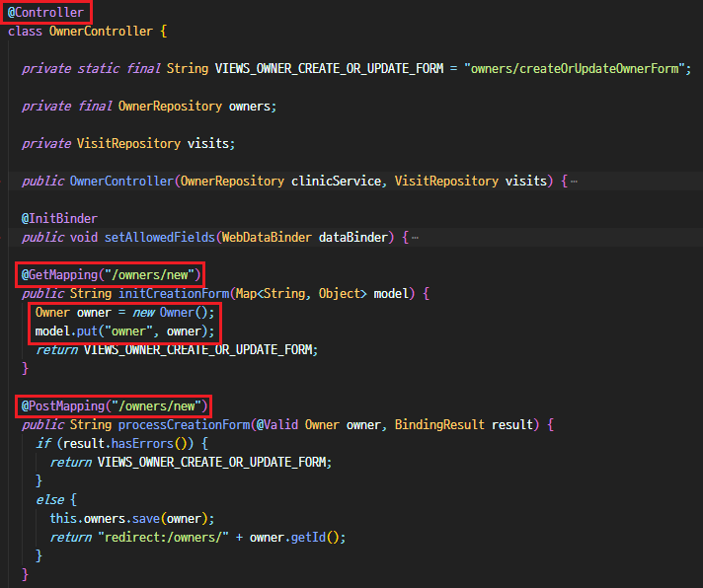Viewport: 703px width, 588px height.
Task: Click the clinicService constructor parameter
Action: click(337, 182)
